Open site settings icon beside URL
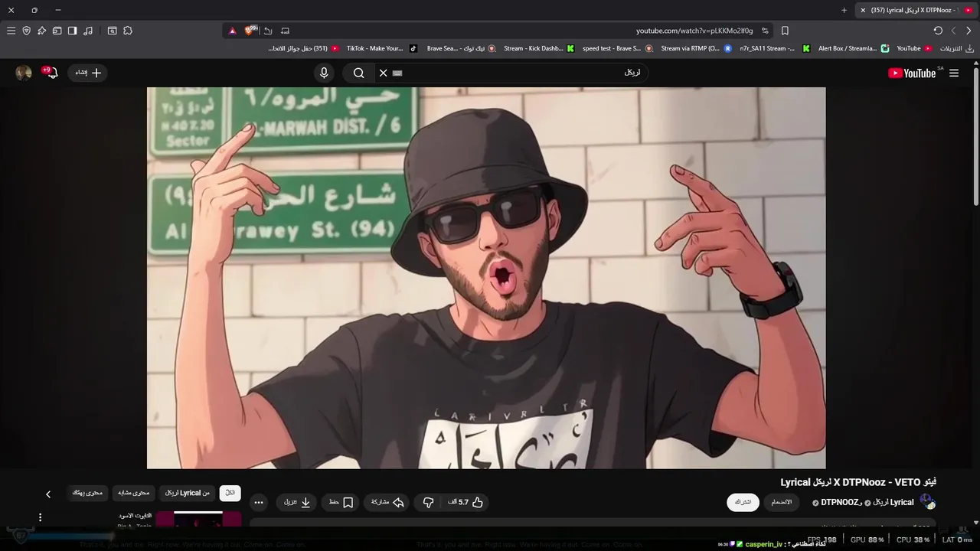Screen dimensions: 980x551 (764, 31)
